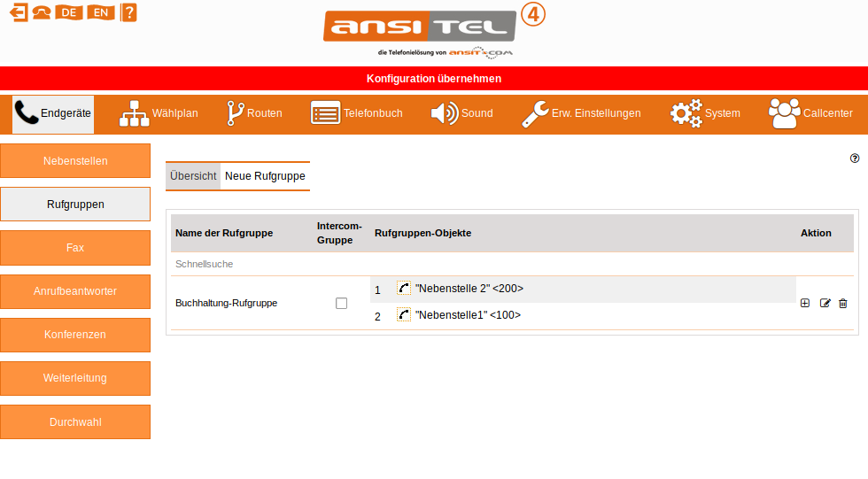The width and height of the screenshot is (868, 479).
Task: Select the Übersicht tab
Action: (193, 176)
